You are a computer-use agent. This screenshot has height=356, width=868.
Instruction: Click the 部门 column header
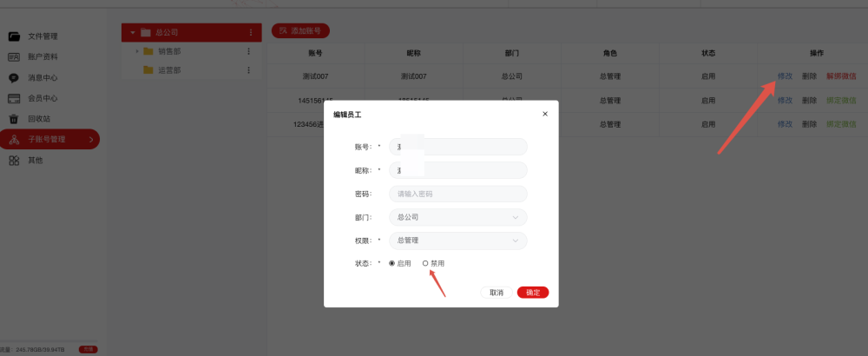(x=512, y=54)
